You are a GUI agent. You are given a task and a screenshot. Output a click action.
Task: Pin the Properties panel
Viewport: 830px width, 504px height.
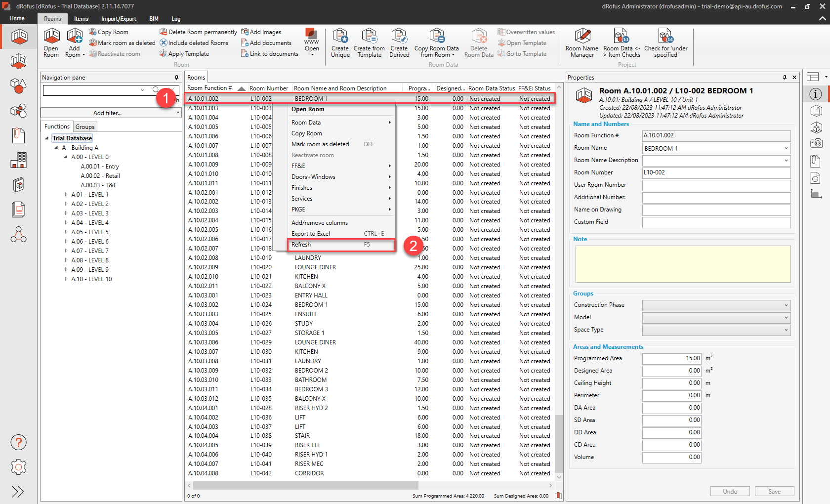(785, 78)
